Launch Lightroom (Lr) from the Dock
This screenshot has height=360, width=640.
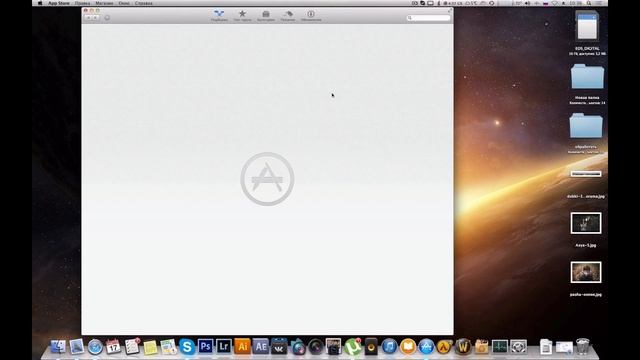[x=224, y=347]
